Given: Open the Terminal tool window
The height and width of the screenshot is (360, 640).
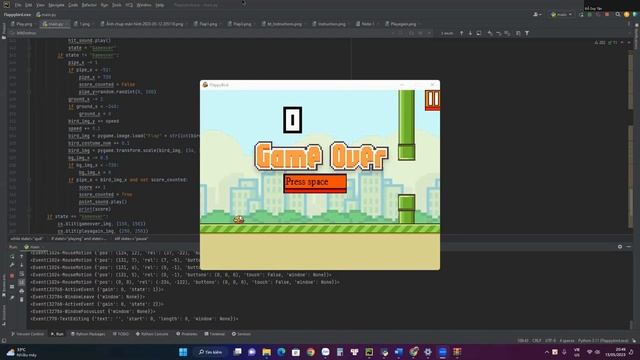Looking at the screenshot, I should click(215, 334).
